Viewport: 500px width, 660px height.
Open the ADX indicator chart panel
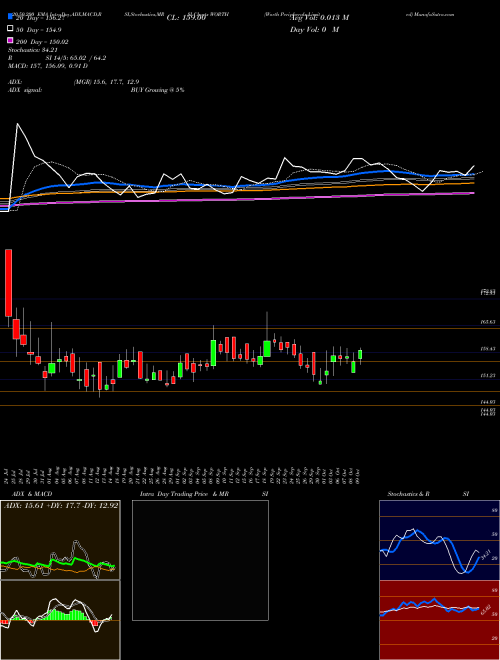click(x=60, y=540)
